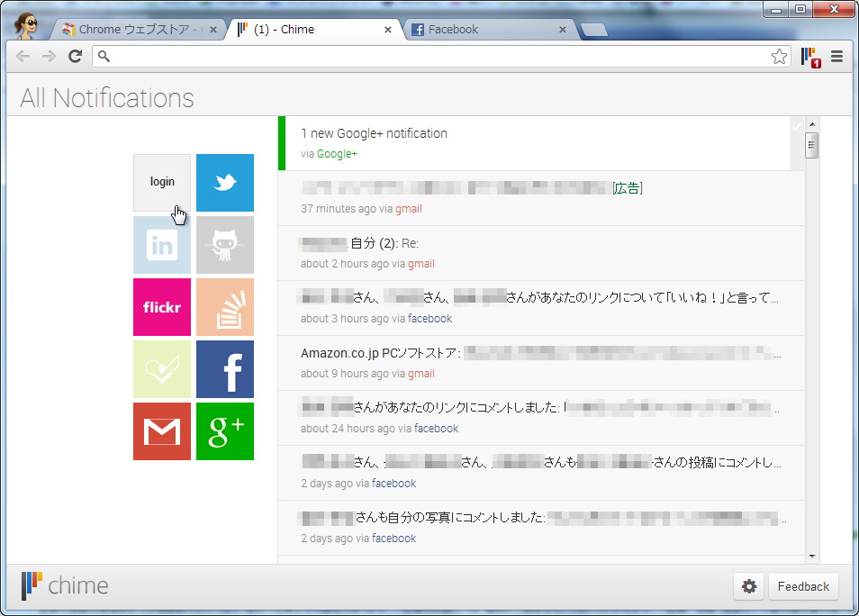Click facebook link on 3 hours ago item

tap(430, 319)
